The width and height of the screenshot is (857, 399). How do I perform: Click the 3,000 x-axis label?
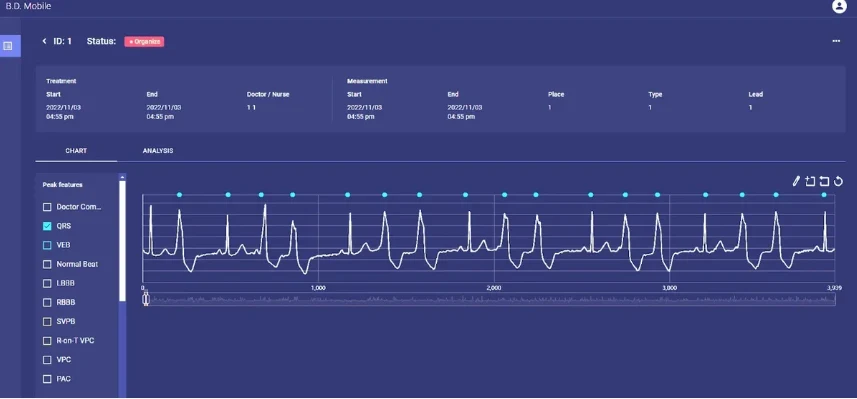coord(670,287)
